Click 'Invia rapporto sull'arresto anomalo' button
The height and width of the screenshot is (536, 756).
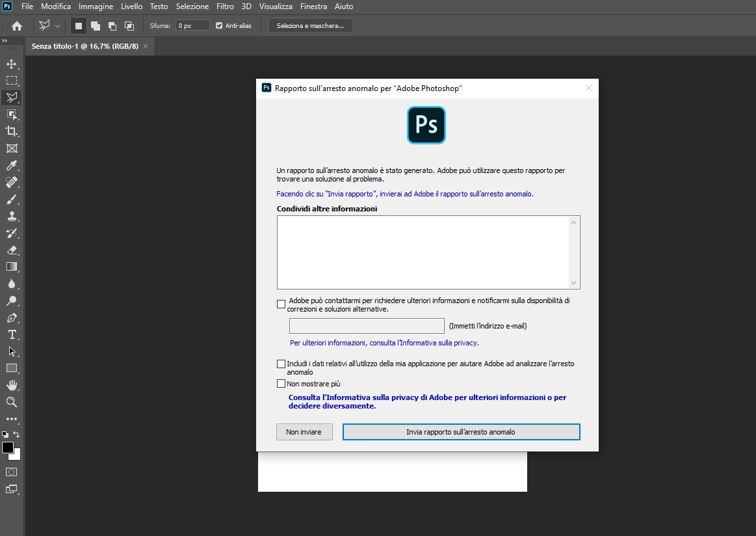pos(461,432)
